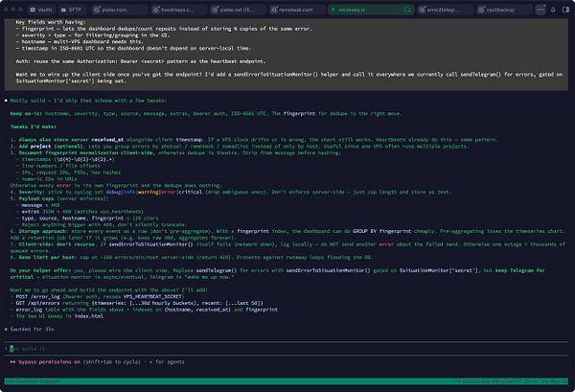The width and height of the screenshot is (575, 392).
Task: Close the active sm.levels.io tab
Action: pyautogui.click(x=333, y=10)
